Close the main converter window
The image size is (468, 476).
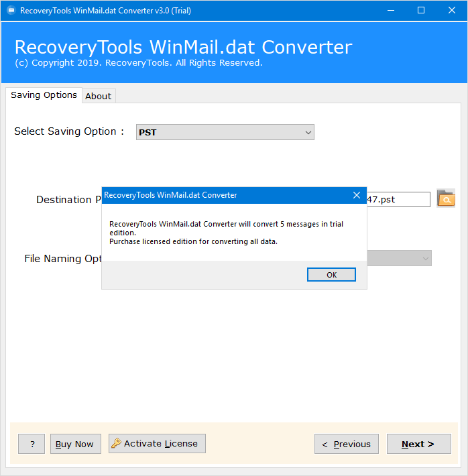click(x=452, y=10)
